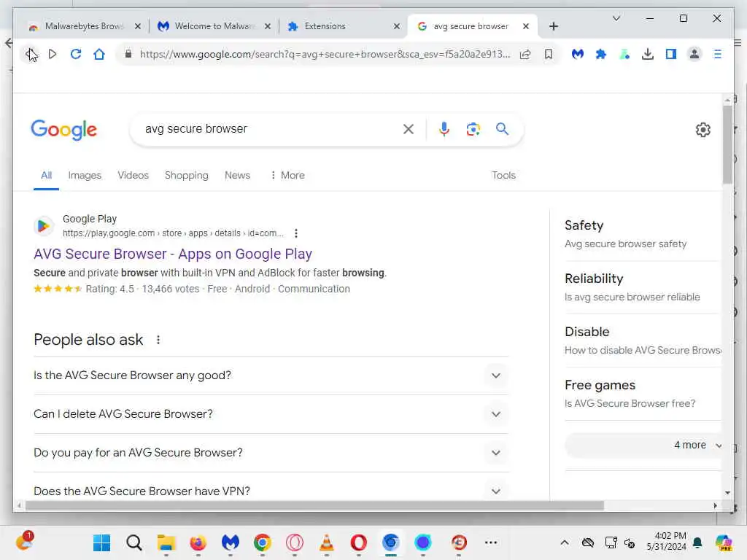The width and height of the screenshot is (747, 560).
Task: Open a new tab with plus button
Action: tap(553, 26)
